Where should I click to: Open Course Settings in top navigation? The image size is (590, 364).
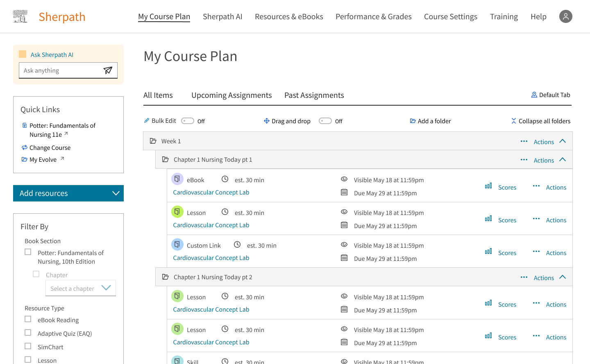click(451, 17)
